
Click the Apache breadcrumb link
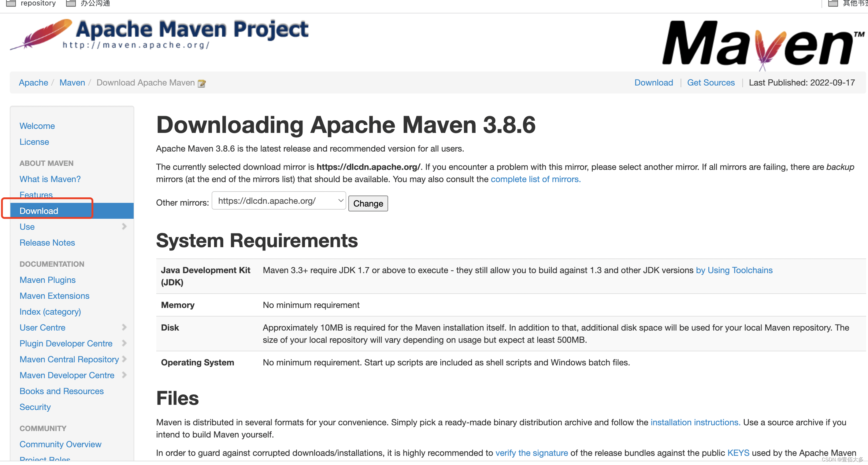pyautogui.click(x=33, y=82)
